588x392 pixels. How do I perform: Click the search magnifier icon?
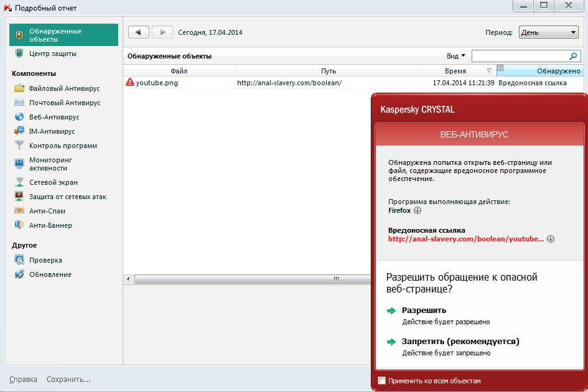(573, 56)
